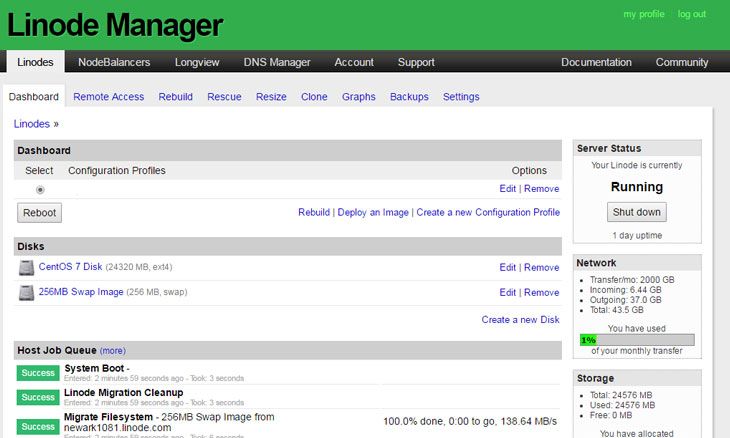The height and width of the screenshot is (438, 730).
Task: Click the Rebuild link beside Deploy an Image
Action: pos(314,212)
